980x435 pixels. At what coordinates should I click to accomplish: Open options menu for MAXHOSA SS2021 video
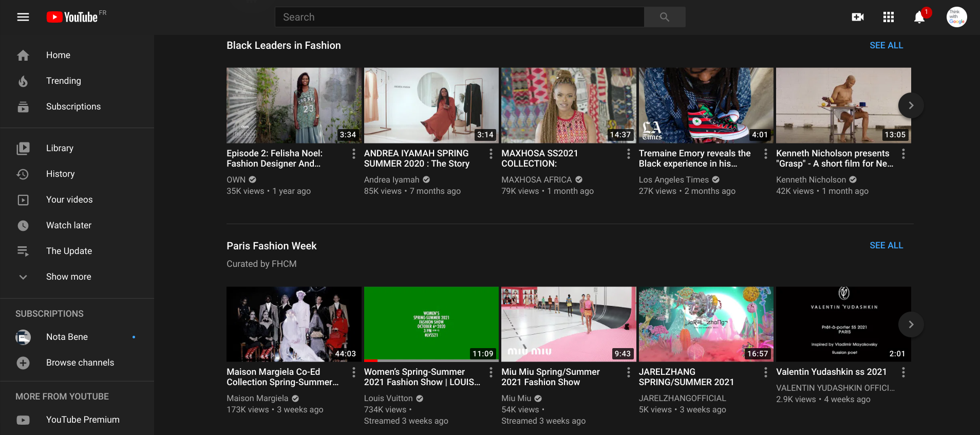click(x=629, y=153)
